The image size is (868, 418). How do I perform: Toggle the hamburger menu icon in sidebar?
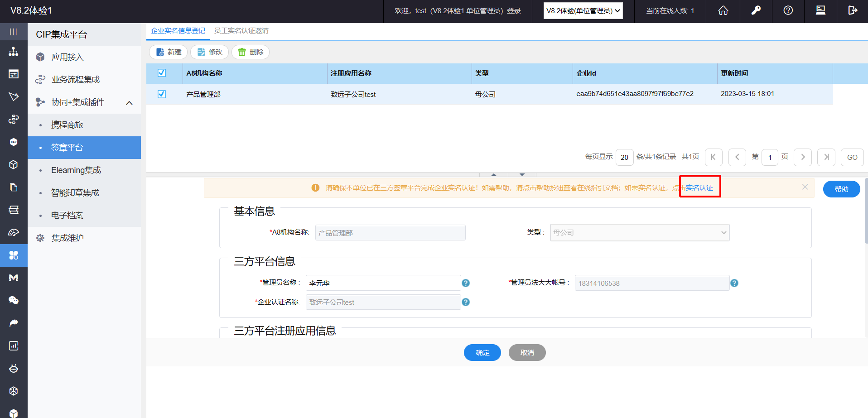tap(14, 32)
